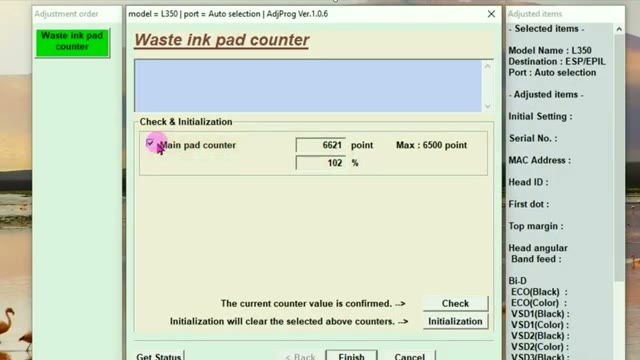
Task: Click the 102 percent value field
Action: click(321, 163)
